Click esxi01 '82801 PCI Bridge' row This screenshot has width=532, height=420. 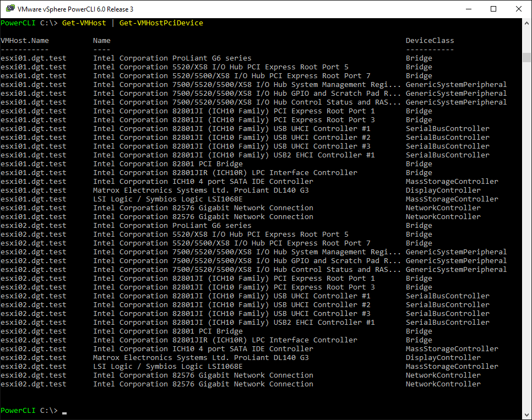[x=216, y=164]
